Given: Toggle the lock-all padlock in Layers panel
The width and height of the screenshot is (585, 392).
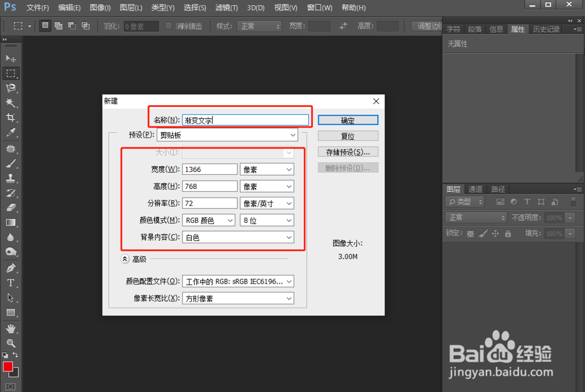Looking at the screenshot, I should 508,233.
